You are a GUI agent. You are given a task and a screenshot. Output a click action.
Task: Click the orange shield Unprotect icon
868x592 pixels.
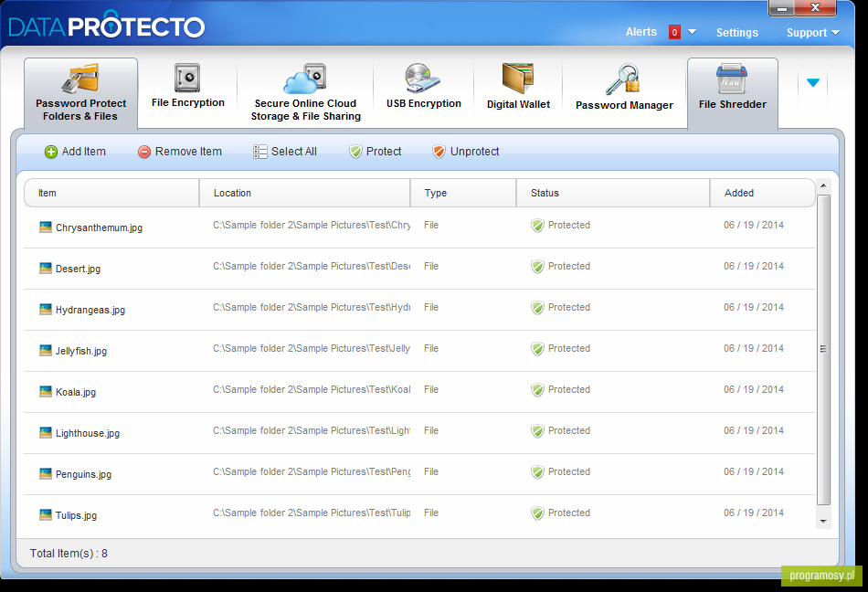439,152
